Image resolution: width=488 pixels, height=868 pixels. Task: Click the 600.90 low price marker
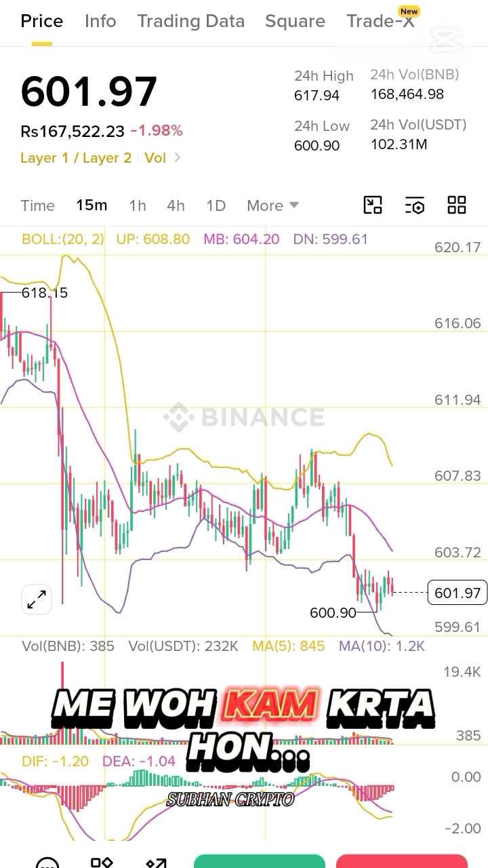333,613
